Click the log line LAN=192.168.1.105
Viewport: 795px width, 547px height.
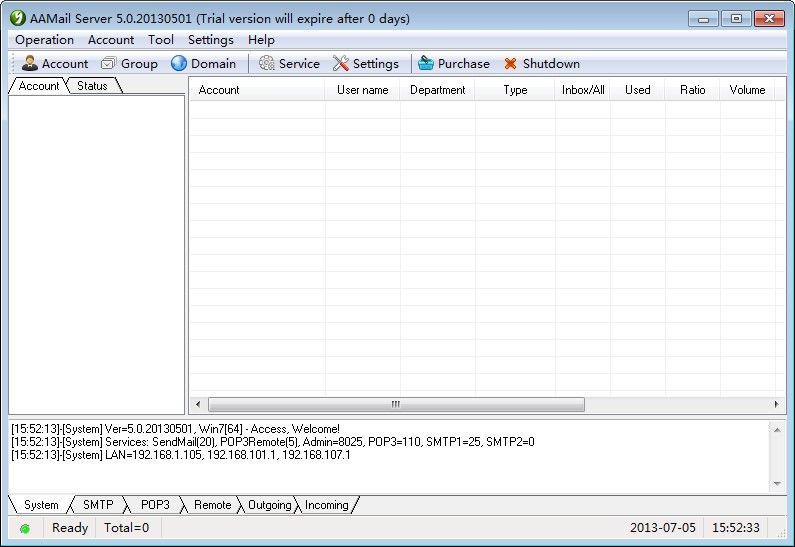pos(180,455)
